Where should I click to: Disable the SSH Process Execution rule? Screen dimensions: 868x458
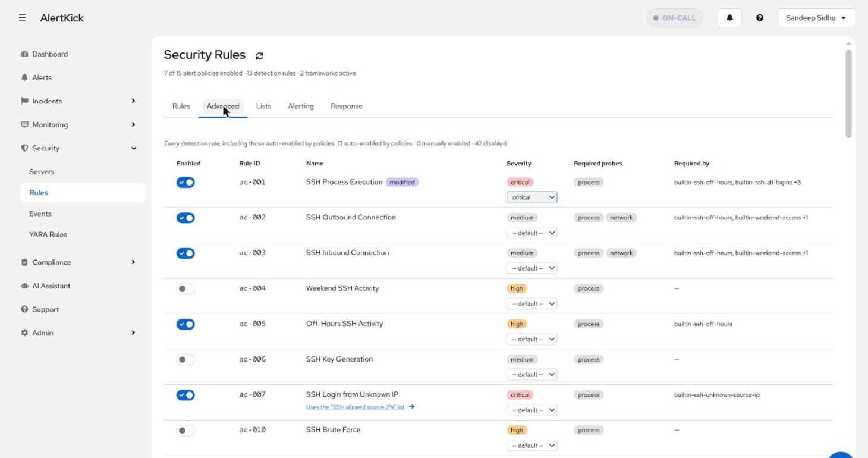click(185, 183)
